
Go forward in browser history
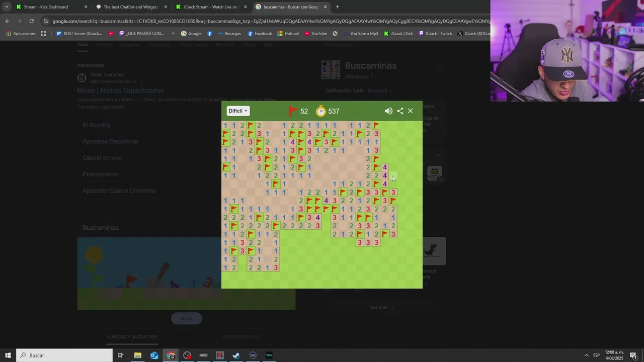pos(19,21)
